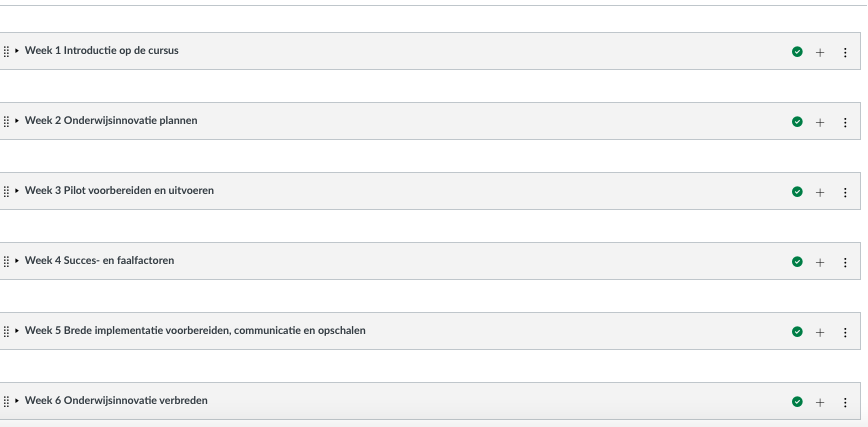Grab drag handle of Week 1 module
The width and height of the screenshot is (868, 427).
click(x=7, y=51)
